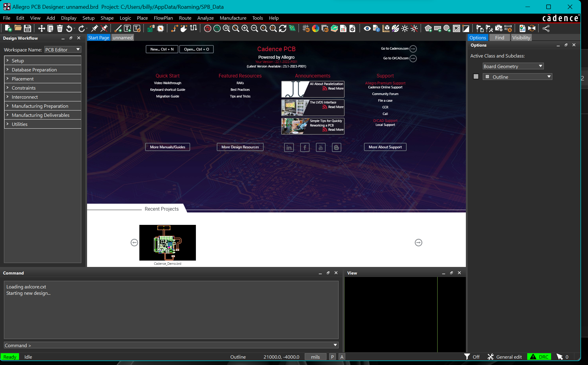Open the Keyboard shortcut Guide link

[x=167, y=90]
